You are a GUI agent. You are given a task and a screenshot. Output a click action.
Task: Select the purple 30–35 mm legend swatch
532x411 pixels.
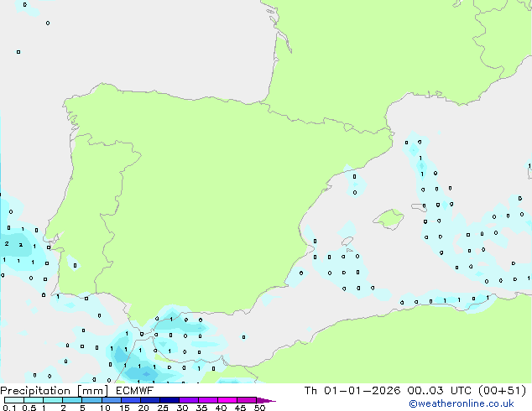click(x=189, y=400)
